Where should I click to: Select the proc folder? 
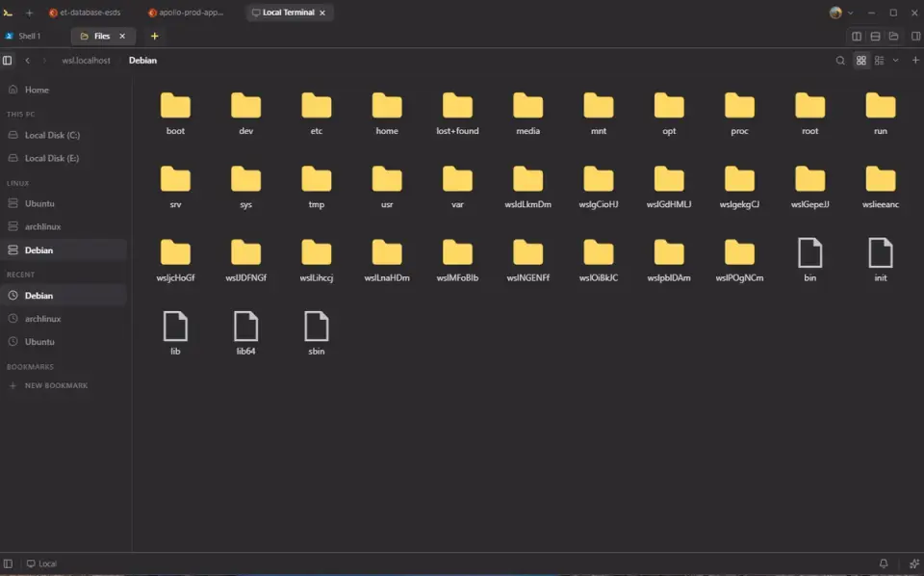pyautogui.click(x=739, y=114)
